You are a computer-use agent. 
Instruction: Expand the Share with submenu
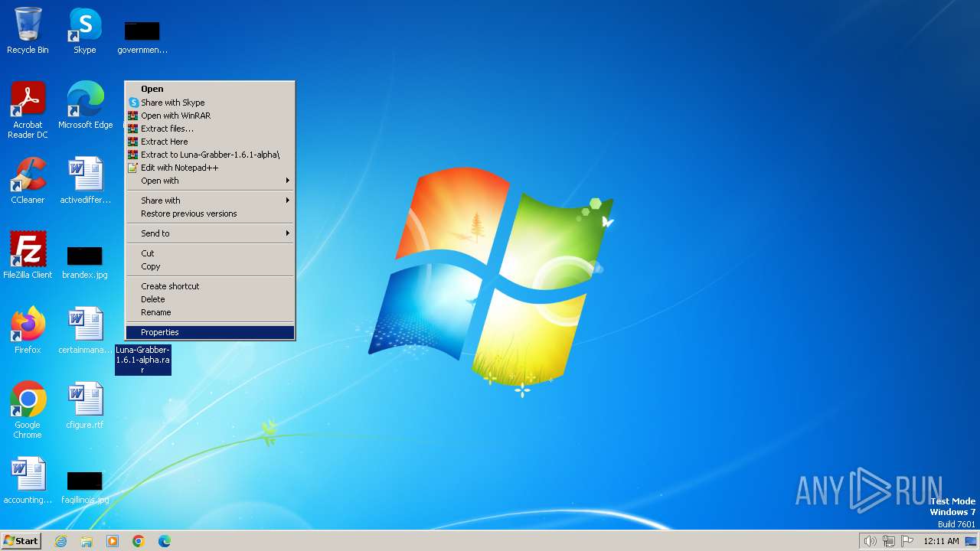[210, 201]
